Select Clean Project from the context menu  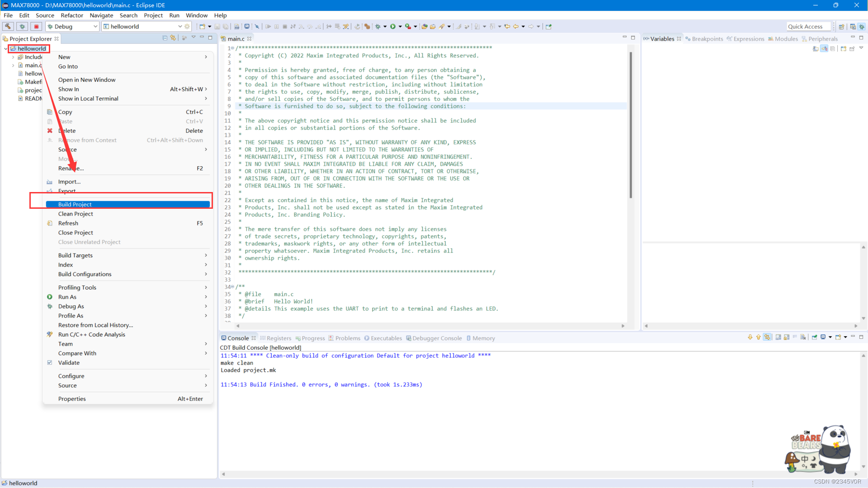(128, 214)
